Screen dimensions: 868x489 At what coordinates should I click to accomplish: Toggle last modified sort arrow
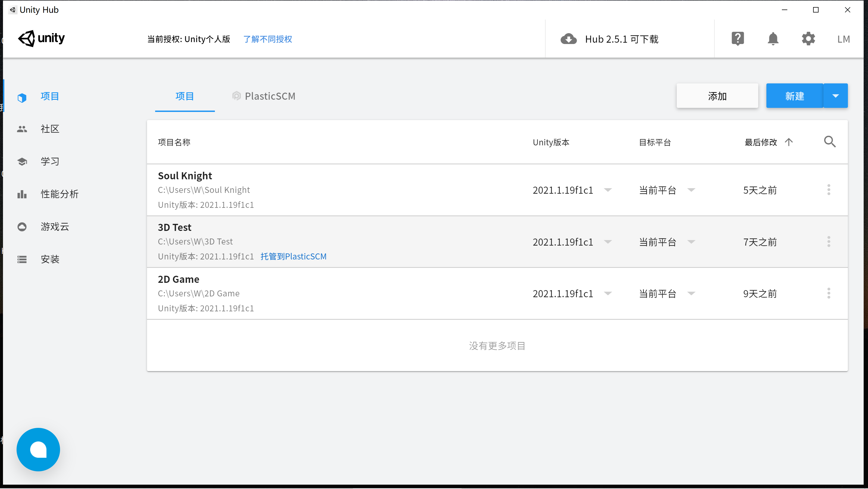click(x=788, y=142)
